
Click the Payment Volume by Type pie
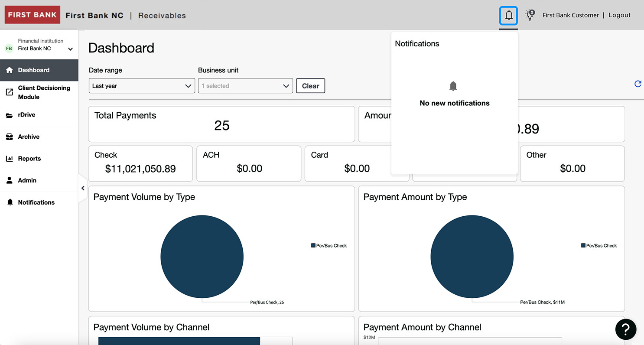[x=202, y=257]
